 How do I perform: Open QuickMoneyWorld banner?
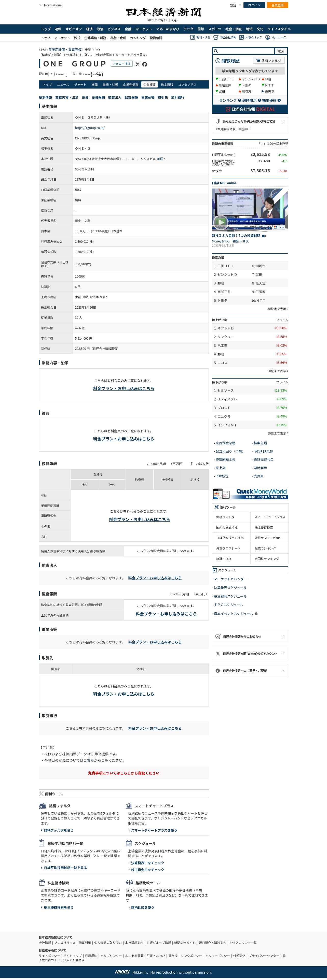(250, 493)
